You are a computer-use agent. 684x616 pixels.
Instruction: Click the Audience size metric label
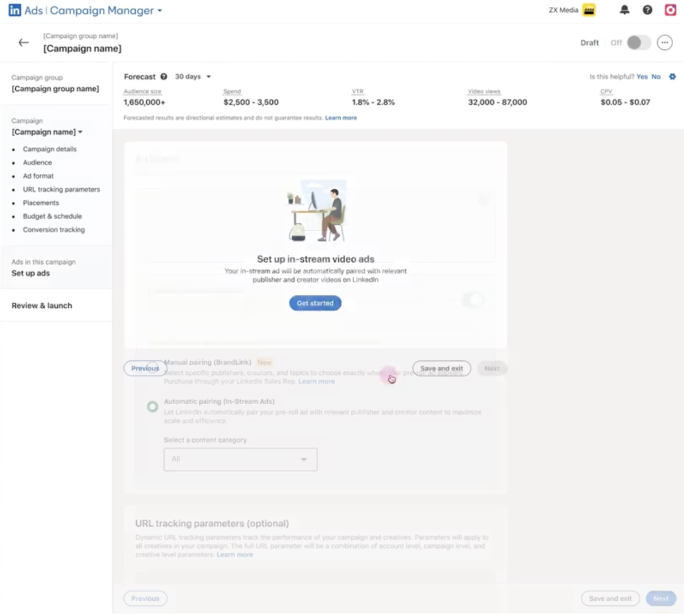(x=142, y=92)
